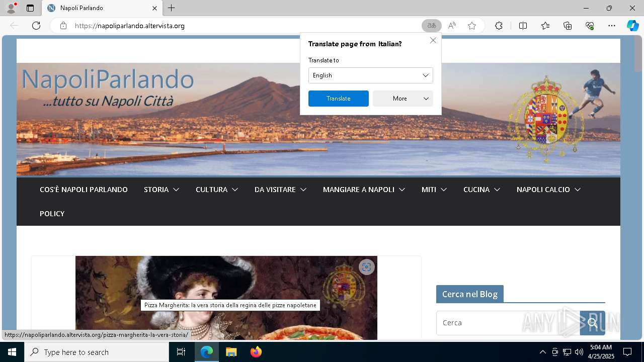
Task: Click the translate icon in address bar
Action: point(431,26)
